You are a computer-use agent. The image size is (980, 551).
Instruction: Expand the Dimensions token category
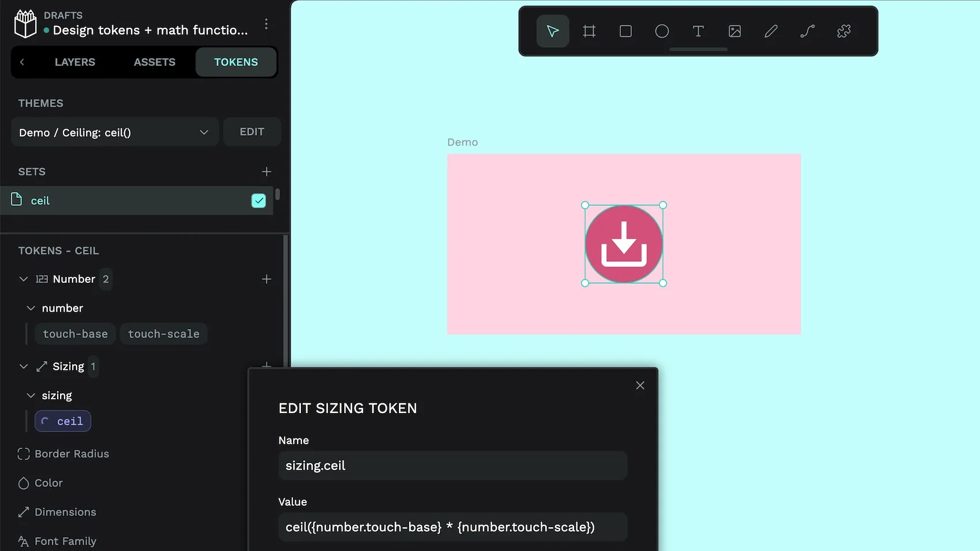(x=66, y=512)
